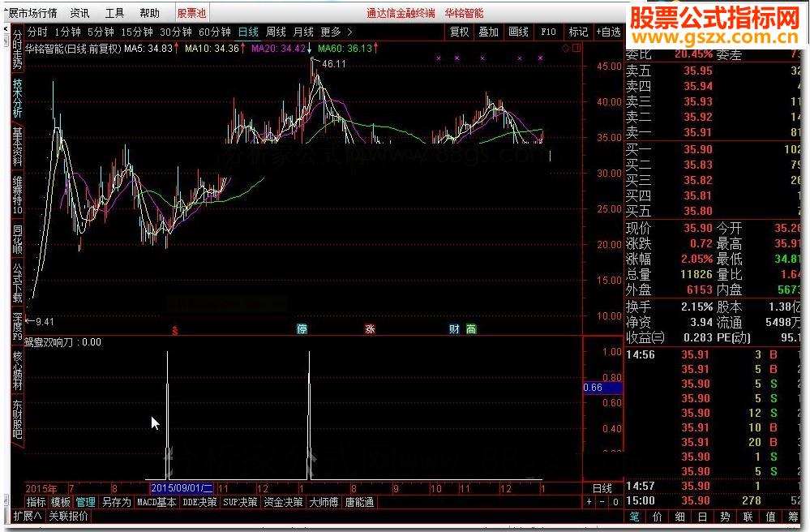Select the 笔 tab in quote panel

tap(634, 517)
